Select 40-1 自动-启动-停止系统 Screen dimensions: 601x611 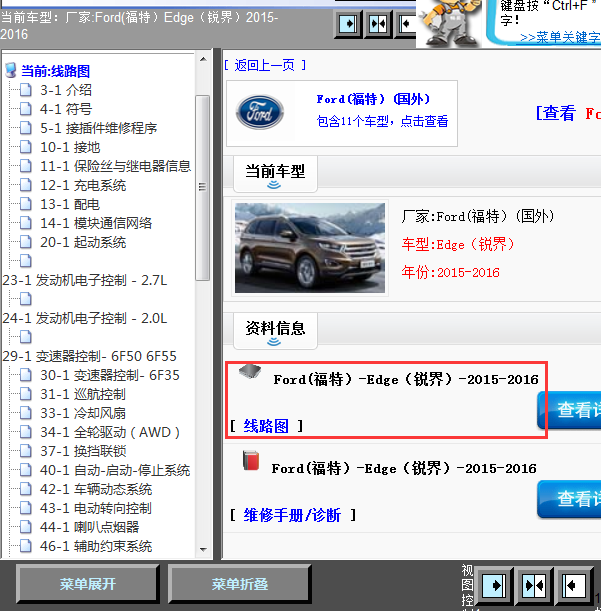click(115, 470)
